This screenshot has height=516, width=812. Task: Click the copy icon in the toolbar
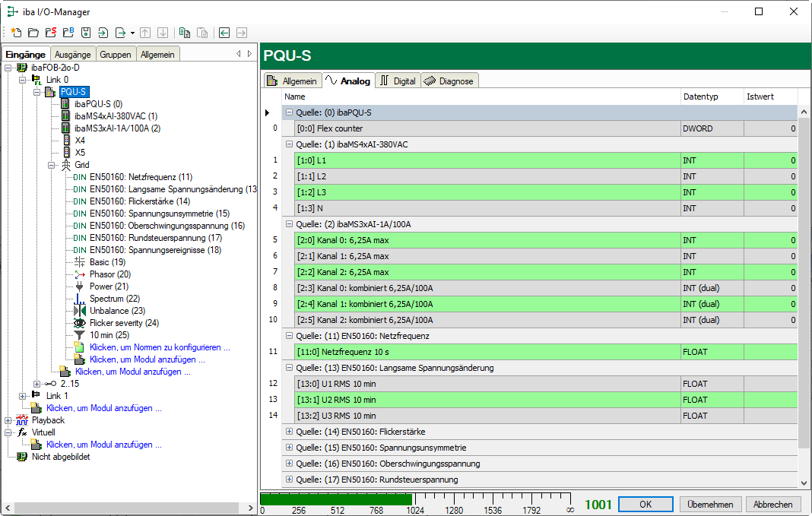pyautogui.click(x=185, y=33)
